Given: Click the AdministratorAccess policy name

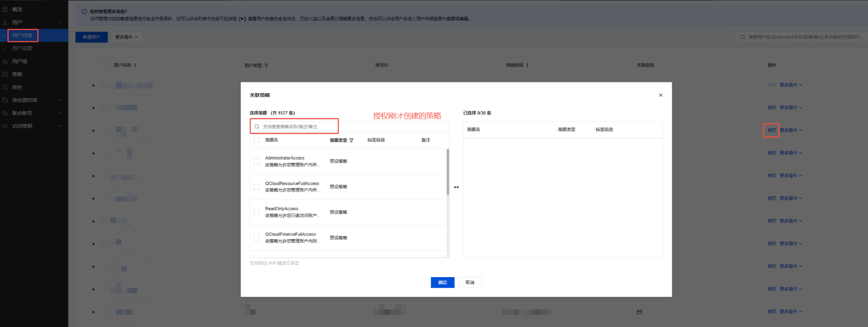Looking at the screenshot, I should pos(285,158).
